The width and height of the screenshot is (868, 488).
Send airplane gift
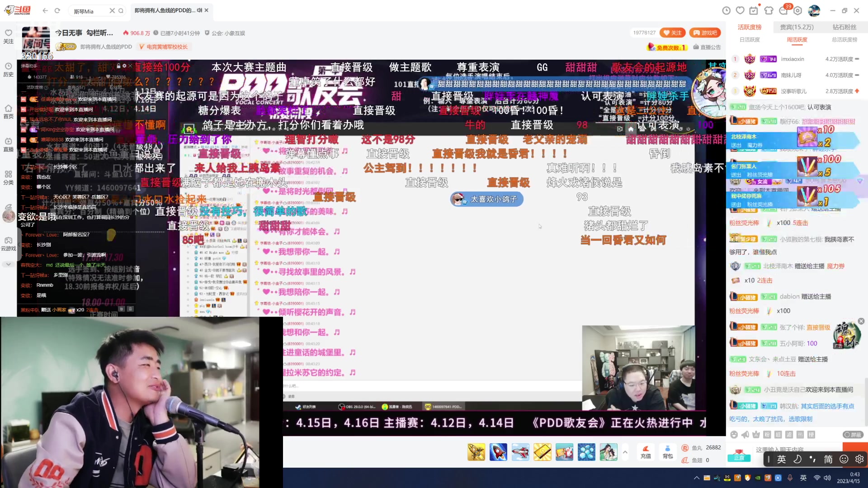pyautogui.click(x=520, y=452)
